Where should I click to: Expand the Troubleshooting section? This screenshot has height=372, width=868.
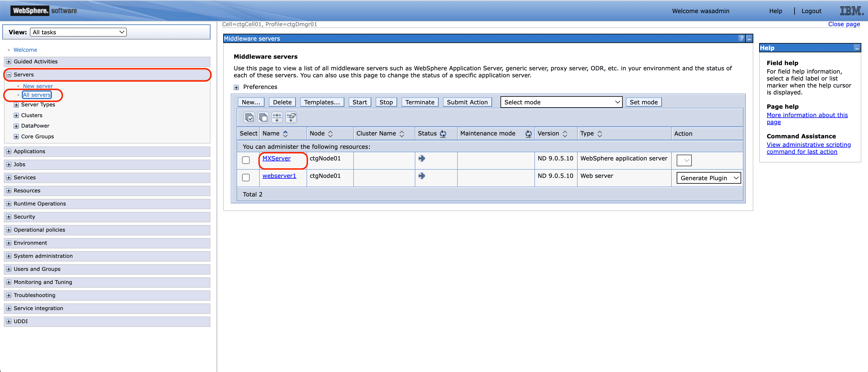coord(9,295)
